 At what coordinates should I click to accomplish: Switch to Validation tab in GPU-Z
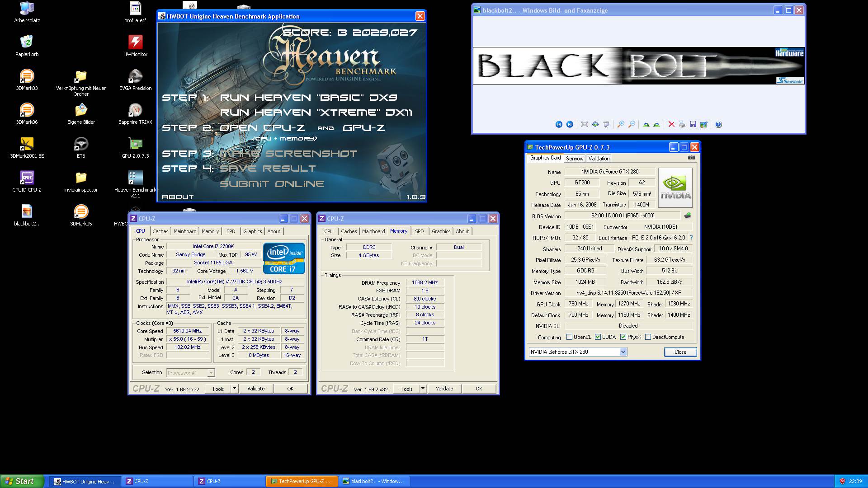[x=599, y=159]
